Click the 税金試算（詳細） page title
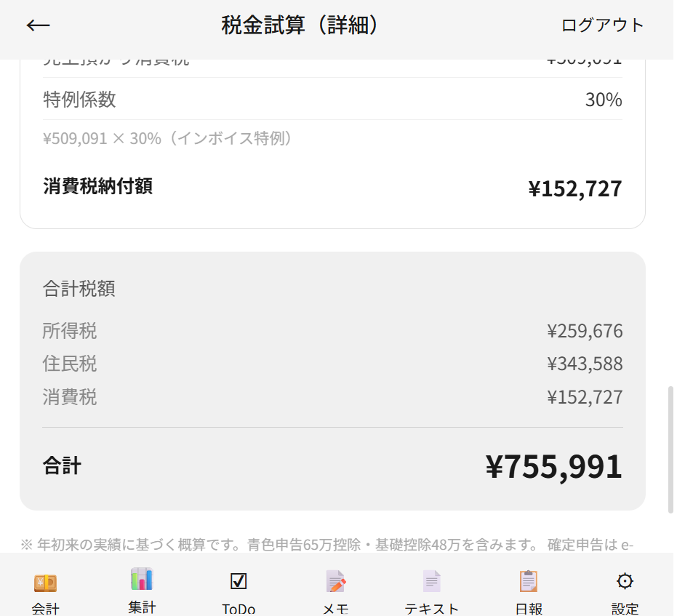Viewport: 685px width, 616px height. click(300, 25)
